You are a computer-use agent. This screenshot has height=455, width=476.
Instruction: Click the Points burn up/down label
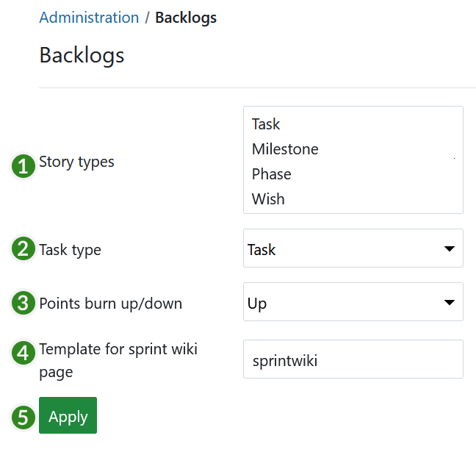110,304
